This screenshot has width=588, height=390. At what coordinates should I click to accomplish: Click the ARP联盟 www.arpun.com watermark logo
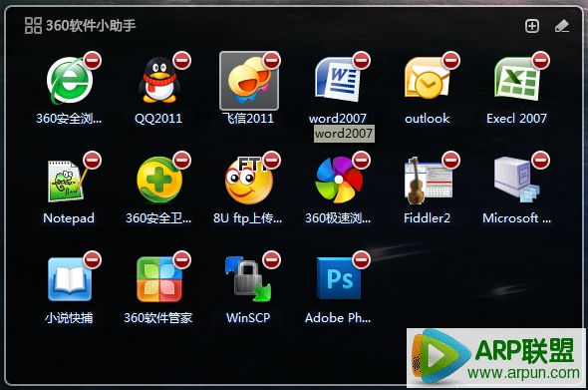(495, 358)
